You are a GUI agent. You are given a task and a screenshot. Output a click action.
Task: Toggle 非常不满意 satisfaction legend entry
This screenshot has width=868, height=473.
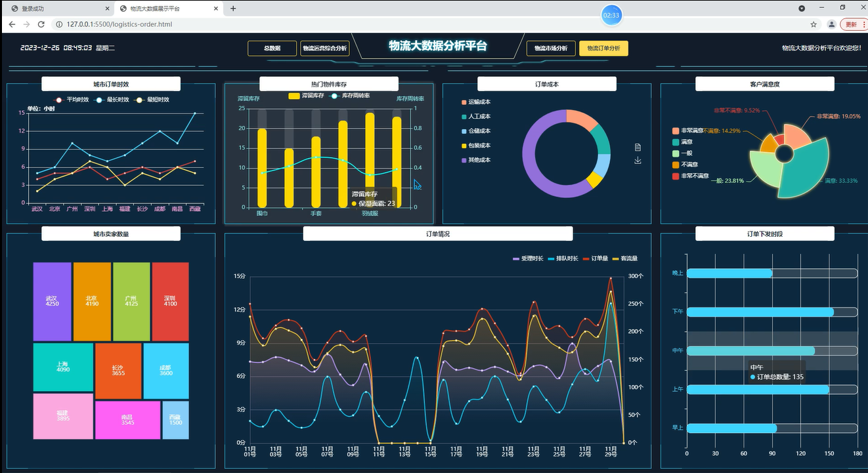click(691, 176)
